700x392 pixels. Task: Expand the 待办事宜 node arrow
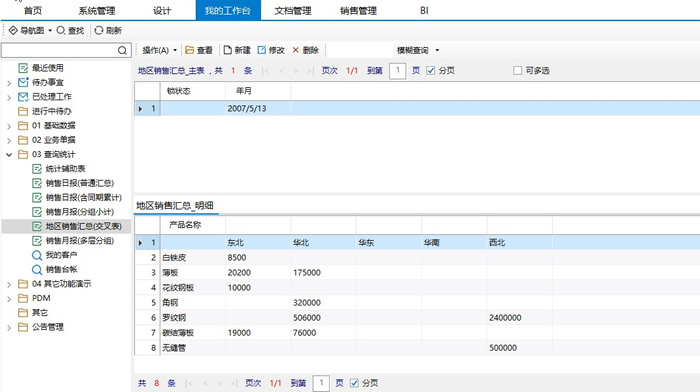point(9,83)
